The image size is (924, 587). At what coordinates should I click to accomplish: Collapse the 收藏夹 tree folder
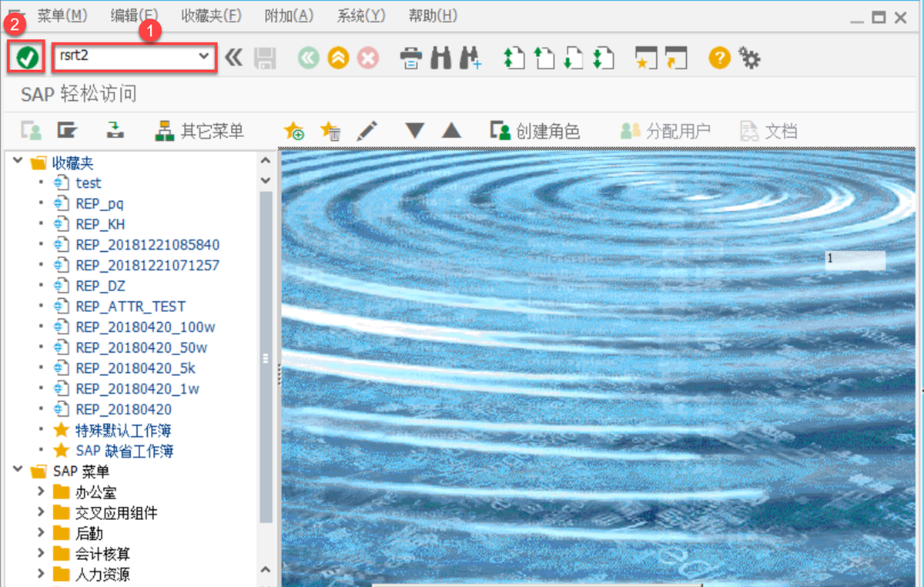tap(16, 162)
